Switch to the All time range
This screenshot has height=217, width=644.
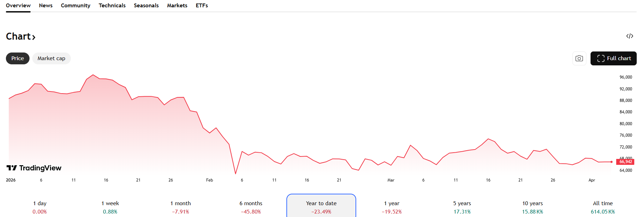click(x=603, y=207)
